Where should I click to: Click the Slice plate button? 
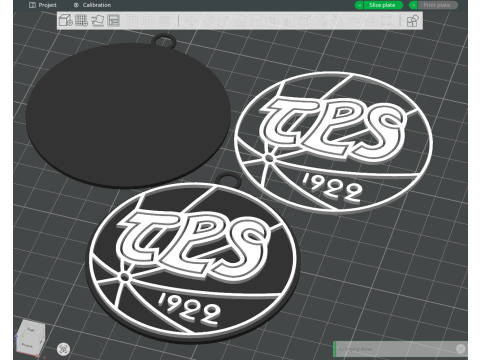coord(383,5)
